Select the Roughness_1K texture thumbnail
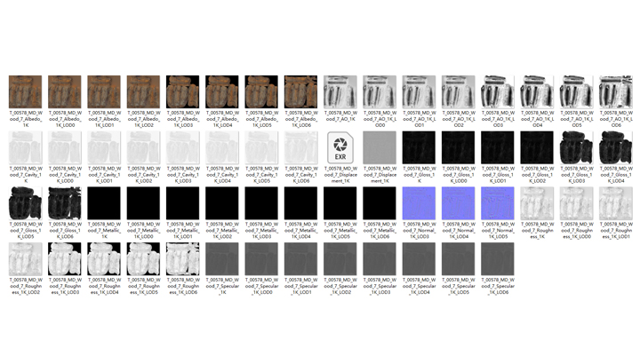The height and width of the screenshot is (364, 640). [538, 203]
